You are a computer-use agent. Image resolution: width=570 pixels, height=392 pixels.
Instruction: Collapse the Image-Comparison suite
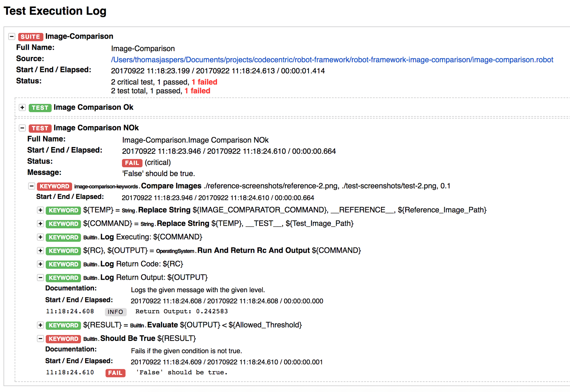tap(12, 37)
